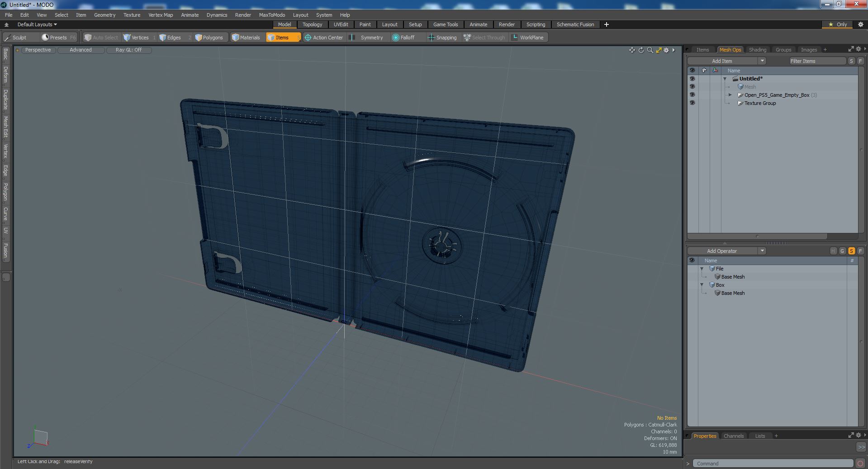Image resolution: width=868 pixels, height=469 pixels.
Task: Open the Geometry menu
Action: (104, 15)
